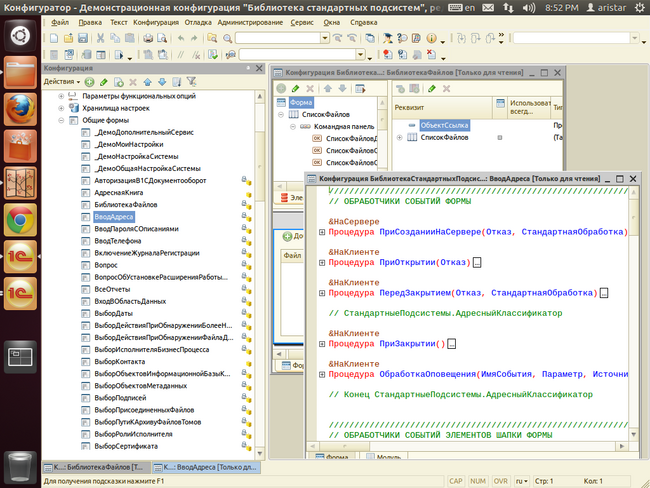650x488 pixels.
Task: Collapse the Общие формы tree node
Action: coord(61,120)
